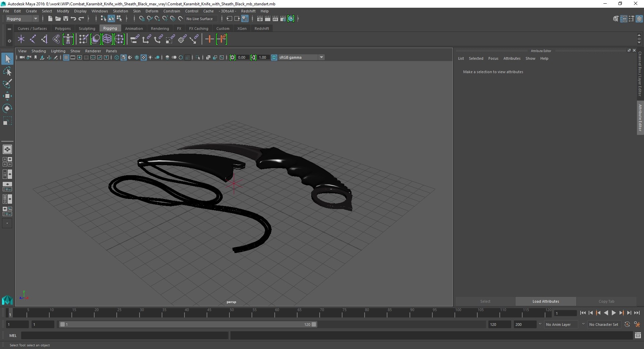Open the Script Editor icon
Image resolution: width=644 pixels, height=349 pixels.
638,335
